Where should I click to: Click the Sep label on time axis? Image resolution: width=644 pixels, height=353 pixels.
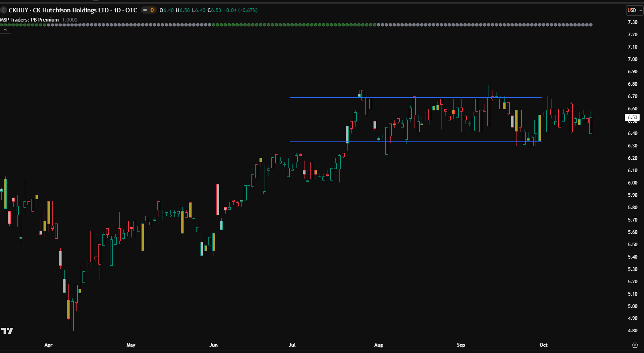coord(461,345)
